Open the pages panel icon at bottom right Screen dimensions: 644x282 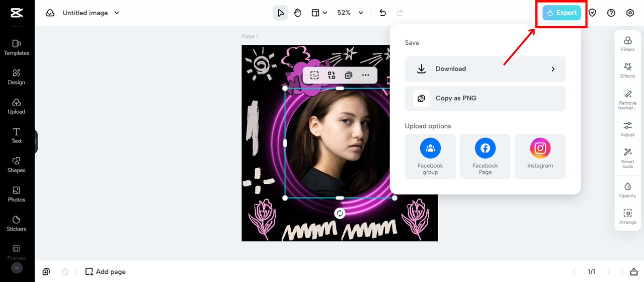634,271
